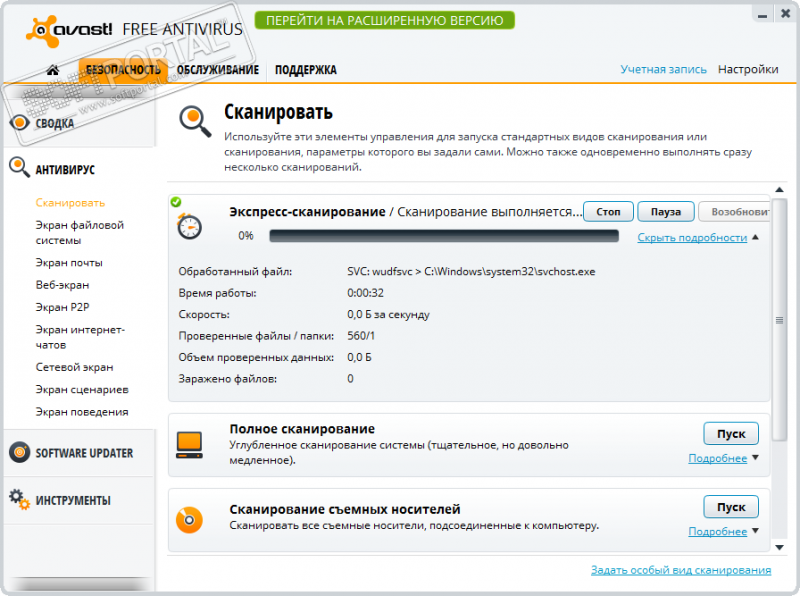The width and height of the screenshot is (800, 596).
Task: Click the Сводка eye icon
Action: pos(19,122)
